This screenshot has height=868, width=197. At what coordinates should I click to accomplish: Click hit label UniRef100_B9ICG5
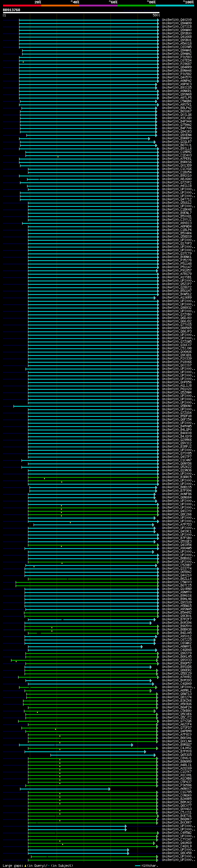pos(177,88)
